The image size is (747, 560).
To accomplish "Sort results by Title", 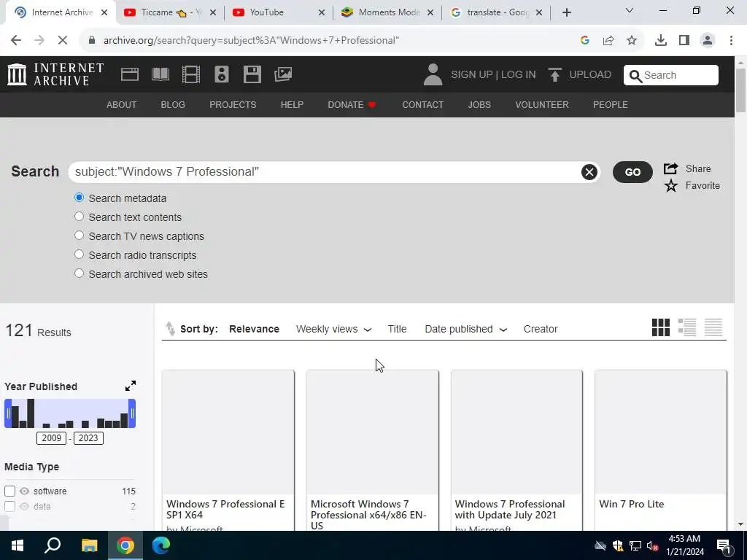I will coord(397,329).
